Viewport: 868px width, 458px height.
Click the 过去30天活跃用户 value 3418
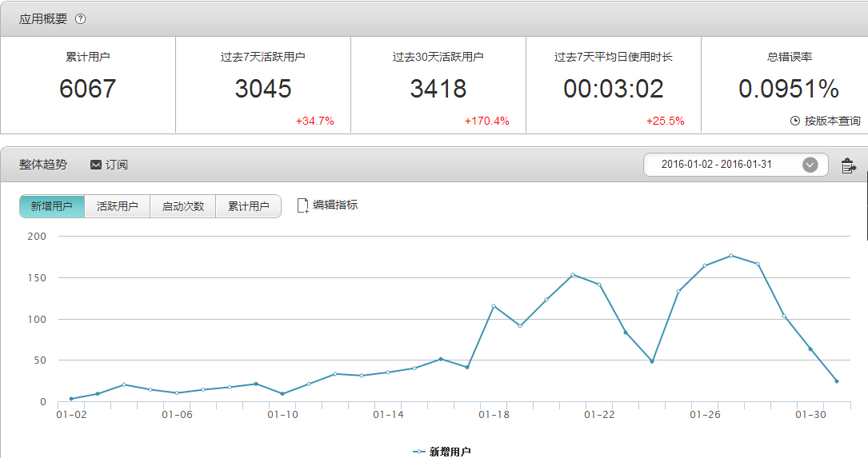pos(438,89)
